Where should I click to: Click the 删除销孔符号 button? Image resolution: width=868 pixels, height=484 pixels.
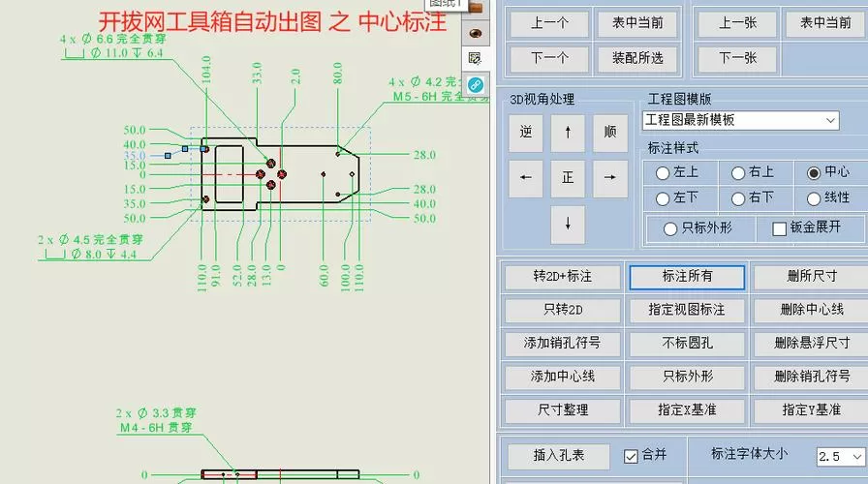pyautogui.click(x=812, y=378)
